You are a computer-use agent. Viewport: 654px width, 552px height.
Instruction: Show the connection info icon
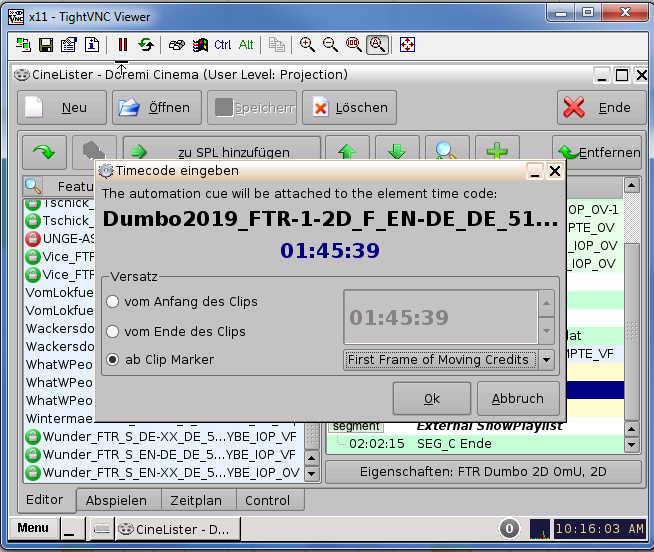[92, 44]
